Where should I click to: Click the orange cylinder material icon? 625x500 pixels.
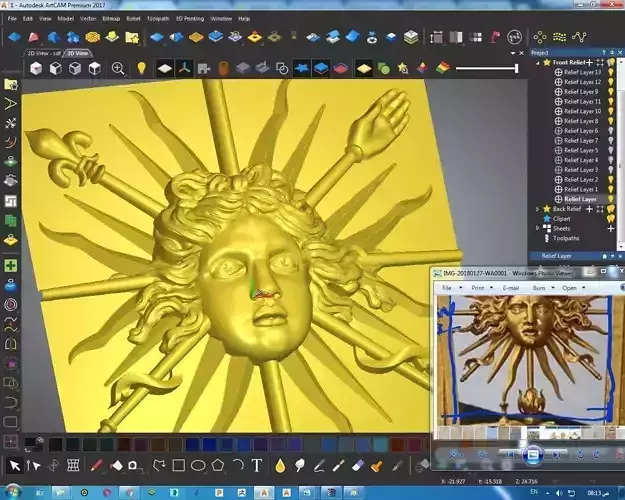224,69
